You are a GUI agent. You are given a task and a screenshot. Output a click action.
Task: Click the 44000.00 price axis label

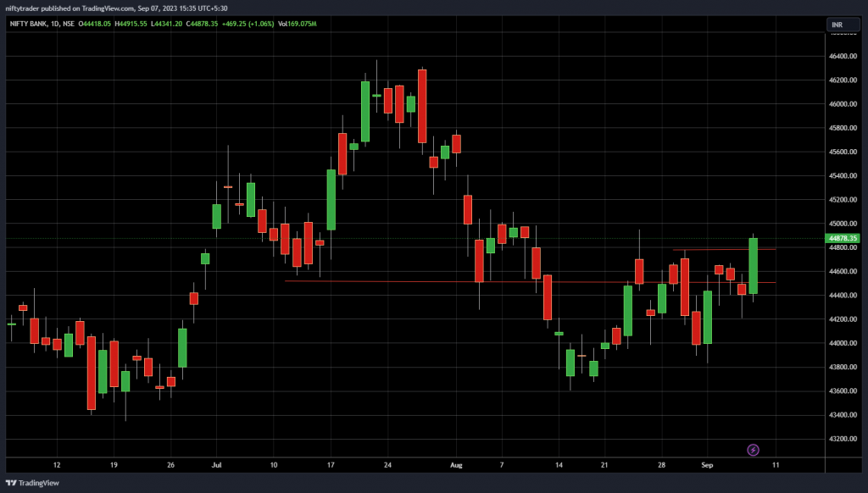click(x=843, y=343)
